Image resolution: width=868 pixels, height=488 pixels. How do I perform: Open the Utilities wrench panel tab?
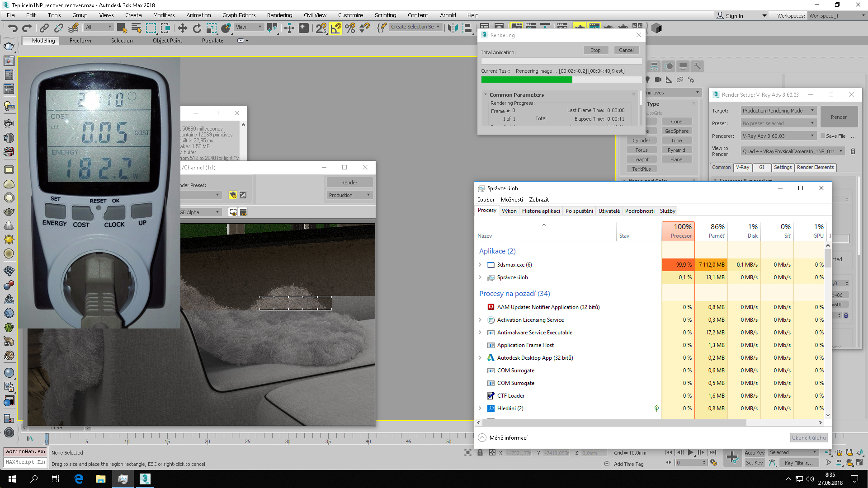[698, 66]
